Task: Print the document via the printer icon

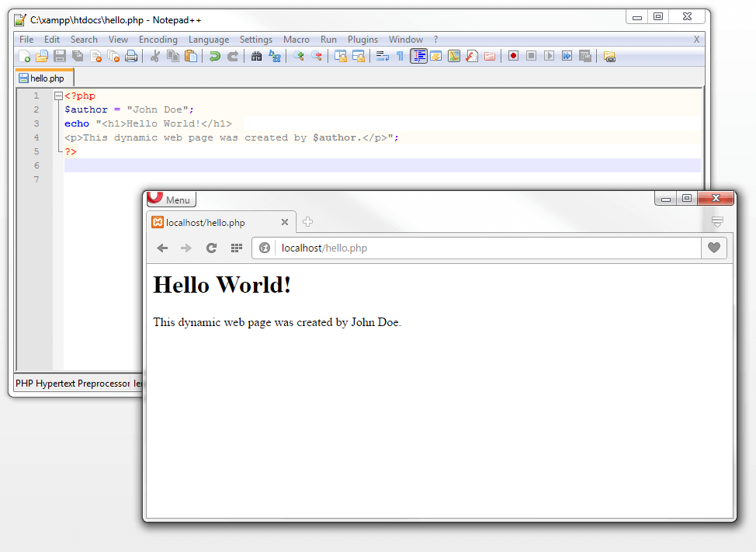Action: (130, 56)
